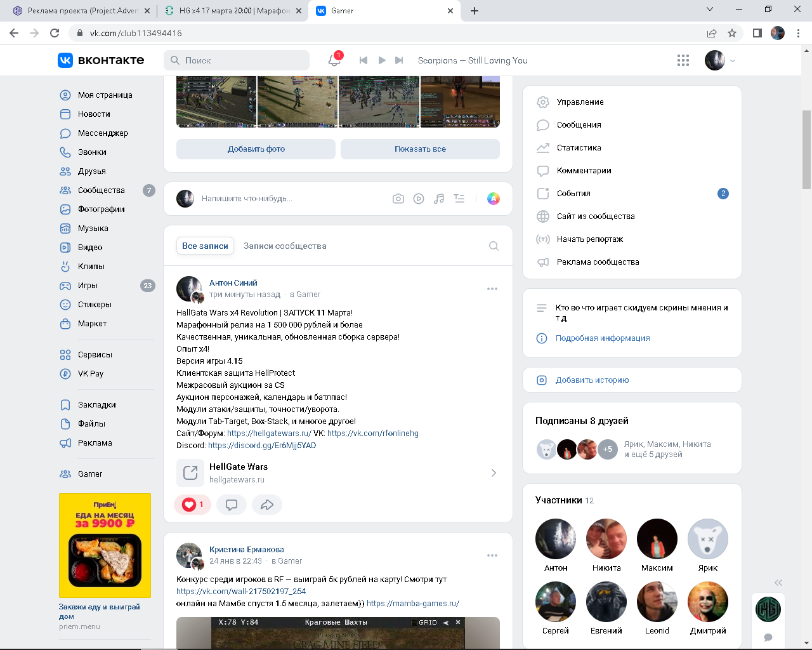The width and height of the screenshot is (812, 650).
Task: Open Маркет icon in sidebar
Action: click(x=65, y=324)
